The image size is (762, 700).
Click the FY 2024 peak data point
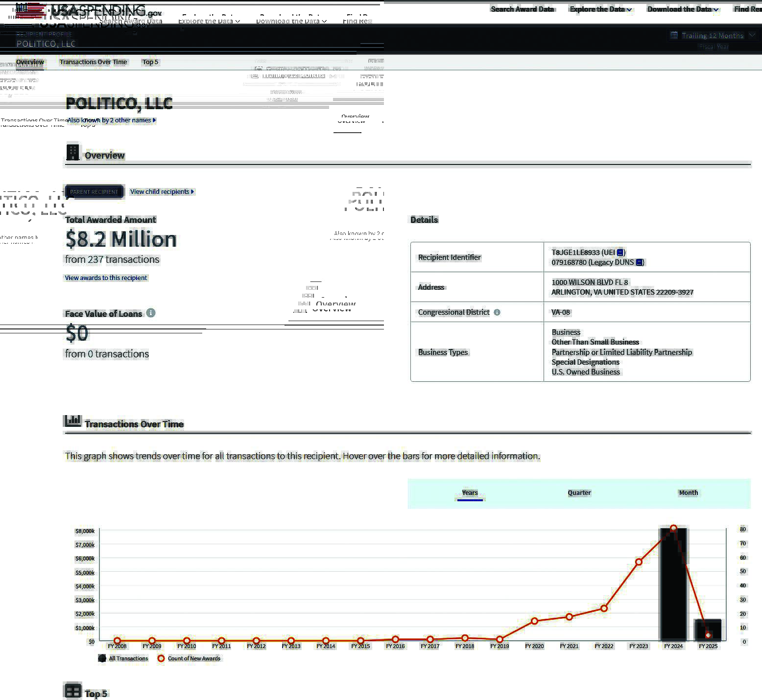[673, 528]
